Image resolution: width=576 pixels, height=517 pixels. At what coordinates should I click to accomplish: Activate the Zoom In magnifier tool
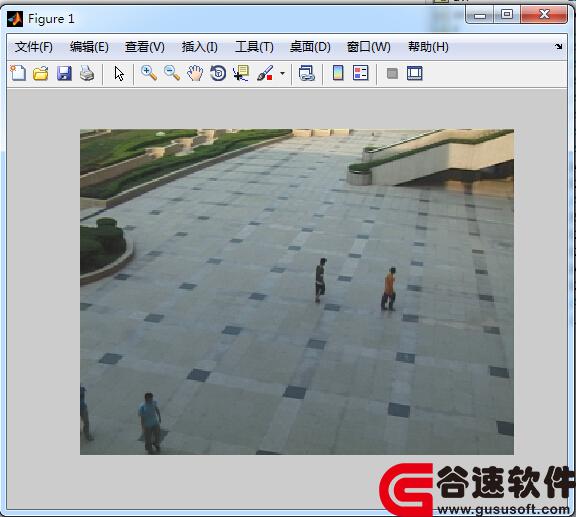pos(149,73)
